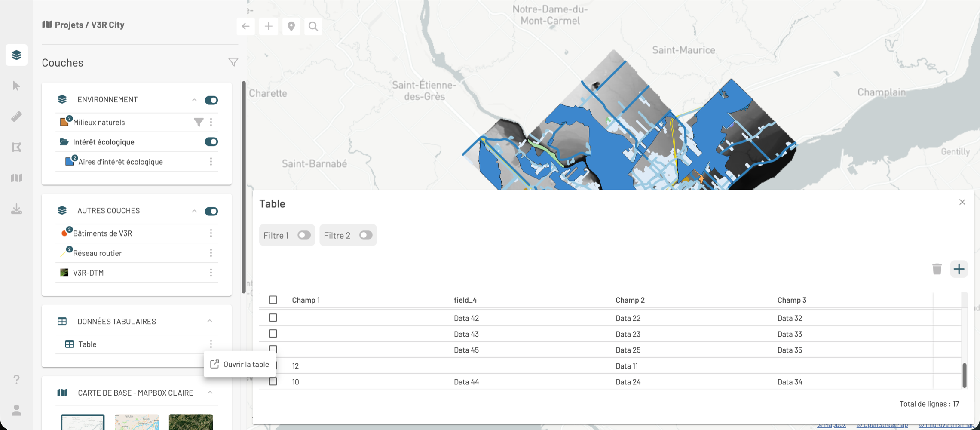Viewport: 980px width, 430px height.
Task: Collapse the DONNÉES TABULAIRES section
Action: coord(210,321)
